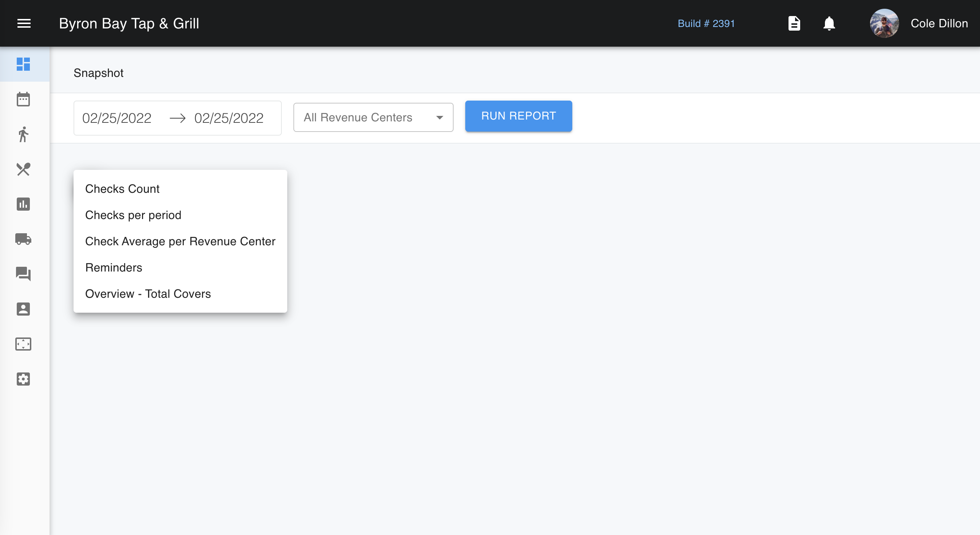This screenshot has width=980, height=535.
Task: Choose Checks per period option
Action: click(133, 215)
